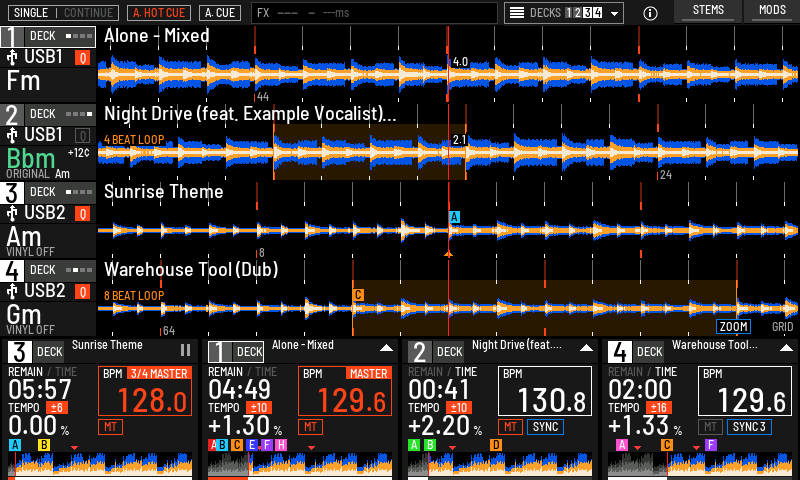Expand the Warehouse Tool deck panel arrow
This screenshot has height=480, width=800.
[786, 348]
